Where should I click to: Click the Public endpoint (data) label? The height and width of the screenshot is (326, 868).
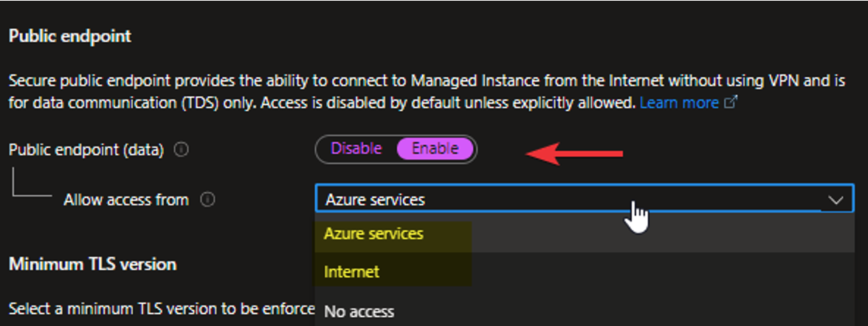point(86,149)
